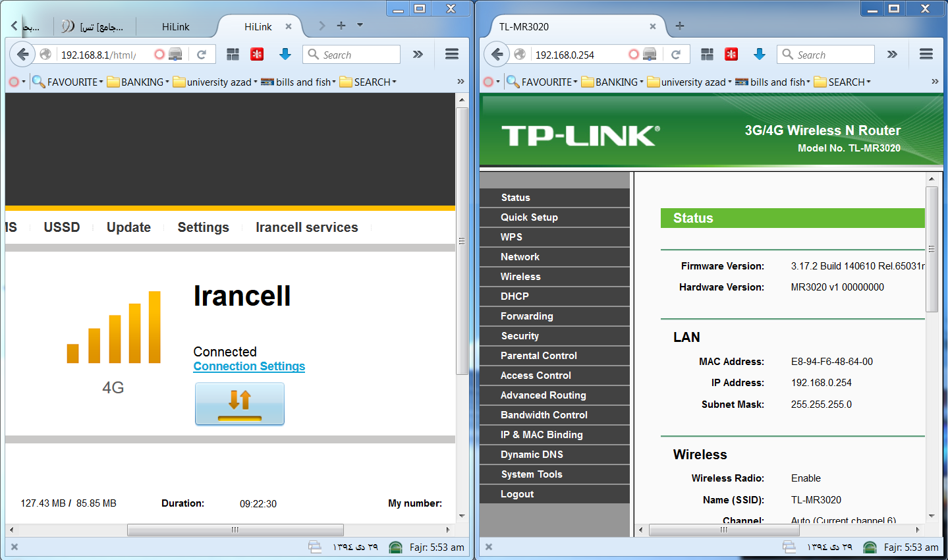
Task: Click Logout in the router menu
Action: (517, 494)
